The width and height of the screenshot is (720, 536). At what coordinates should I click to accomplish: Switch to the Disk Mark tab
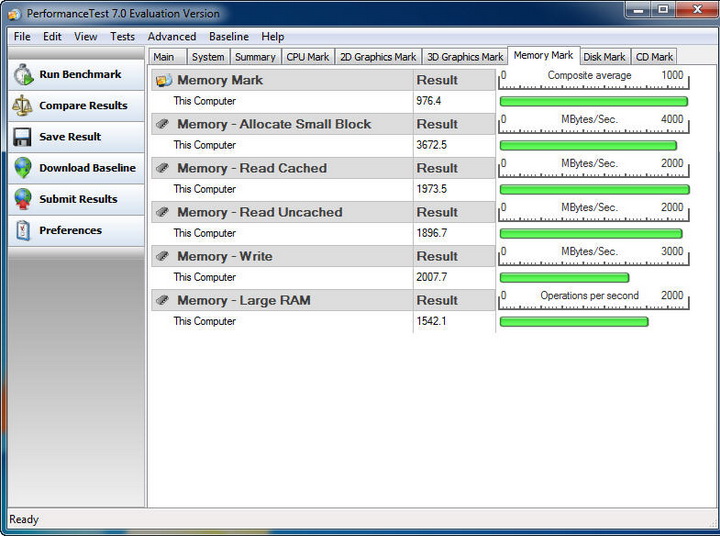(605, 57)
